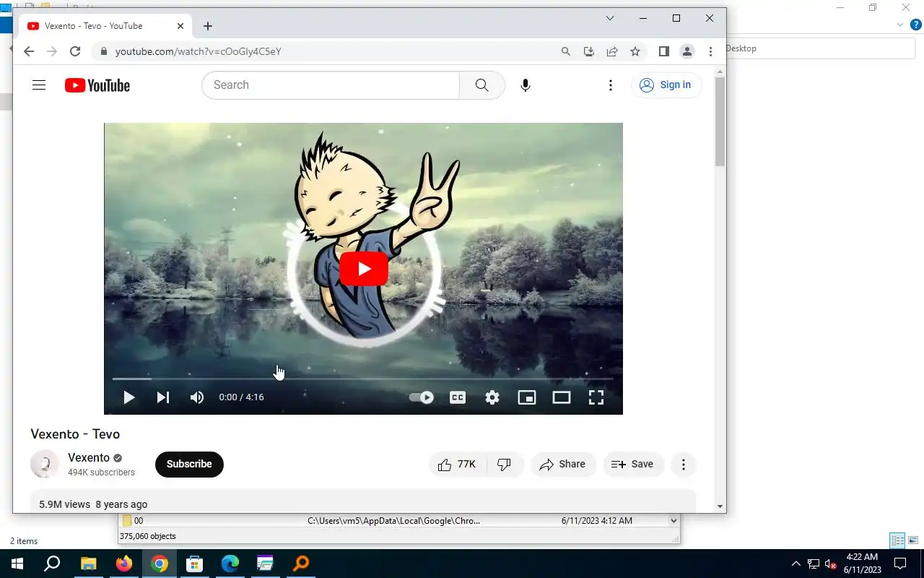Bookmark this tab with the star
Image resolution: width=924 pixels, height=578 pixels.
click(635, 51)
